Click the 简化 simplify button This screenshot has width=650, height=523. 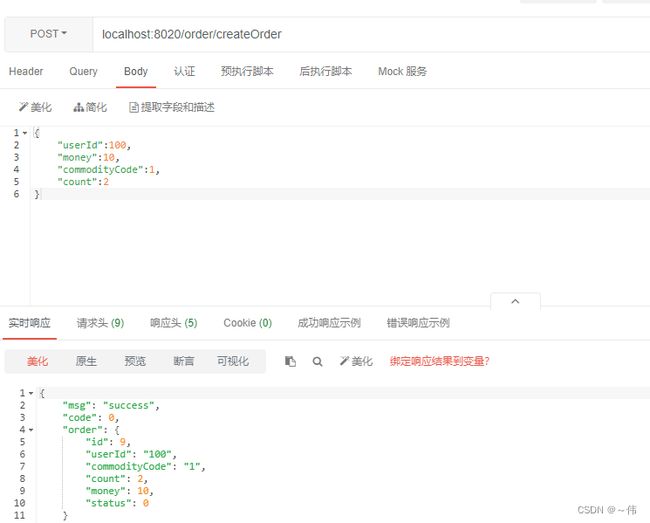click(x=90, y=107)
